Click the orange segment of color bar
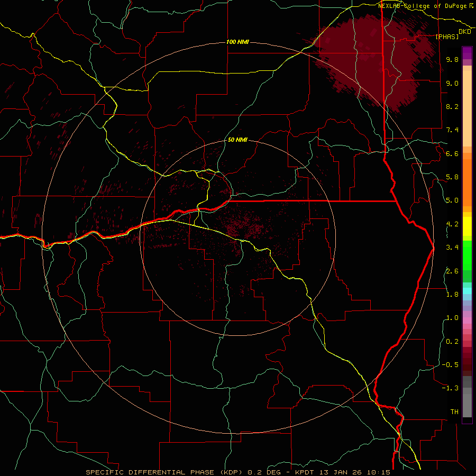 click(x=467, y=182)
